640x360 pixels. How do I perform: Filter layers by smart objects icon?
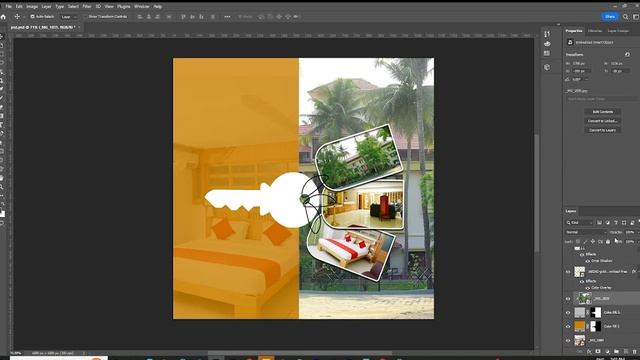632,222
